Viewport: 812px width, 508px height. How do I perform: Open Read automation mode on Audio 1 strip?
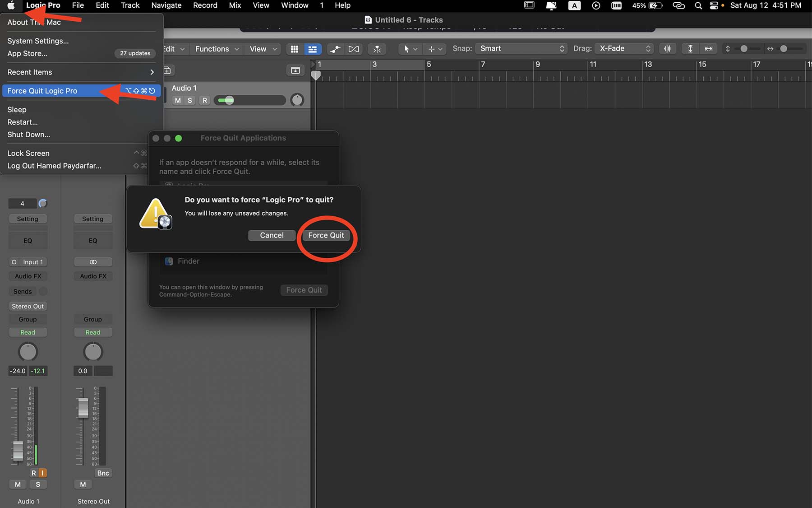click(28, 332)
